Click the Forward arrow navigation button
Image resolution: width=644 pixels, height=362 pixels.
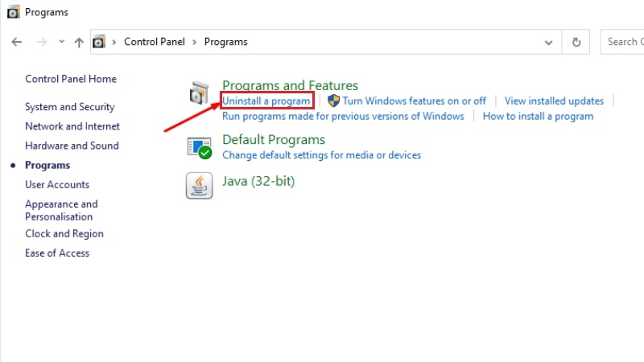[x=42, y=42]
